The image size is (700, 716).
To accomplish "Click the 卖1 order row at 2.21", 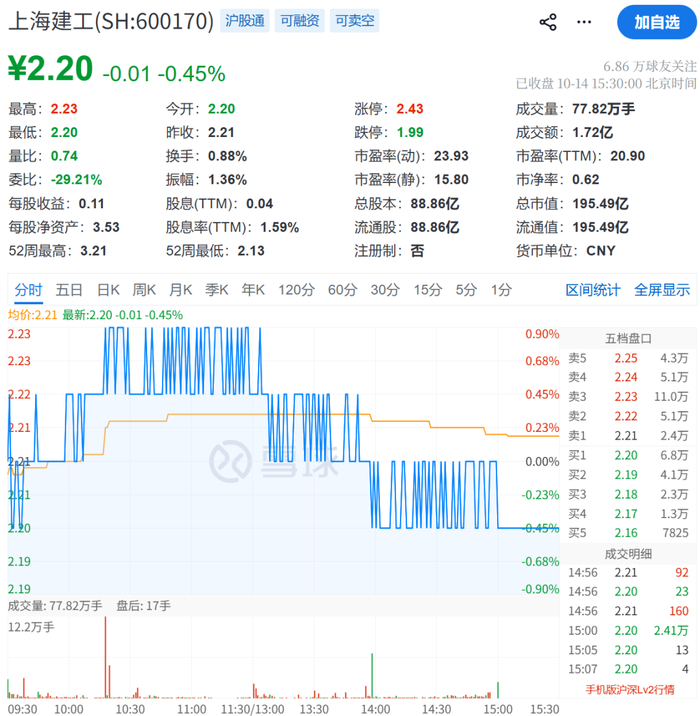I will click(628, 436).
